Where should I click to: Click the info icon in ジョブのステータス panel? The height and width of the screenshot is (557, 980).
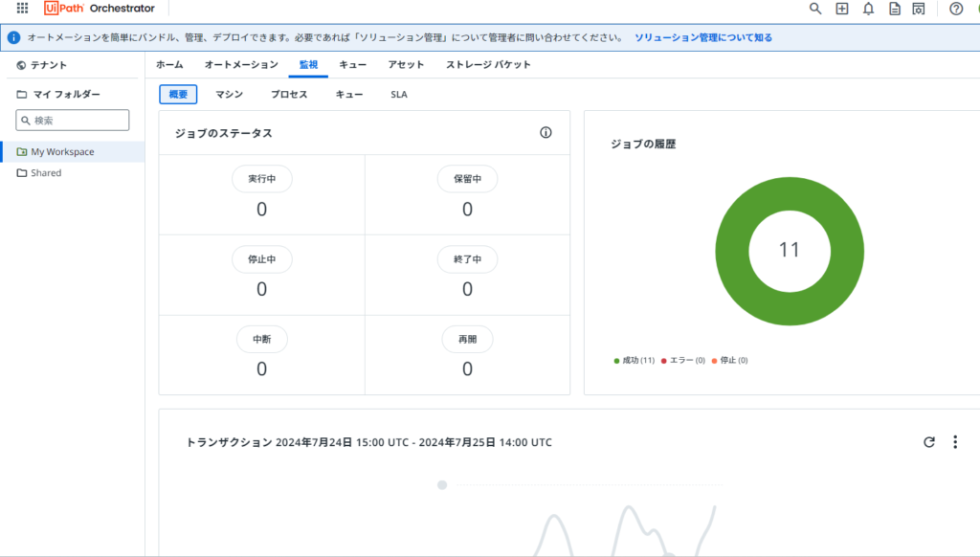point(546,133)
